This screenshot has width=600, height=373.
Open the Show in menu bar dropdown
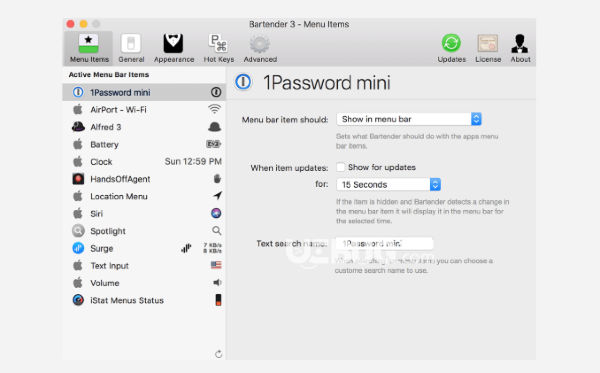(409, 119)
